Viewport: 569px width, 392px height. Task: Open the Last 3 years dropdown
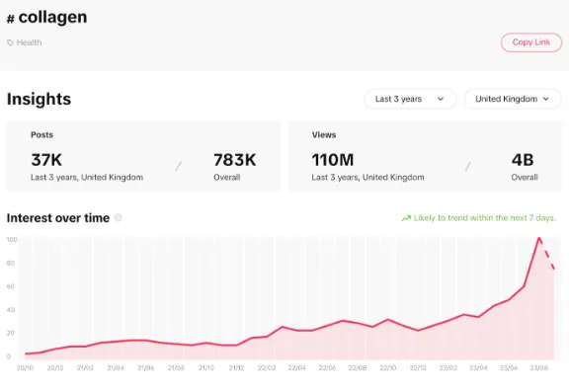[x=410, y=99]
